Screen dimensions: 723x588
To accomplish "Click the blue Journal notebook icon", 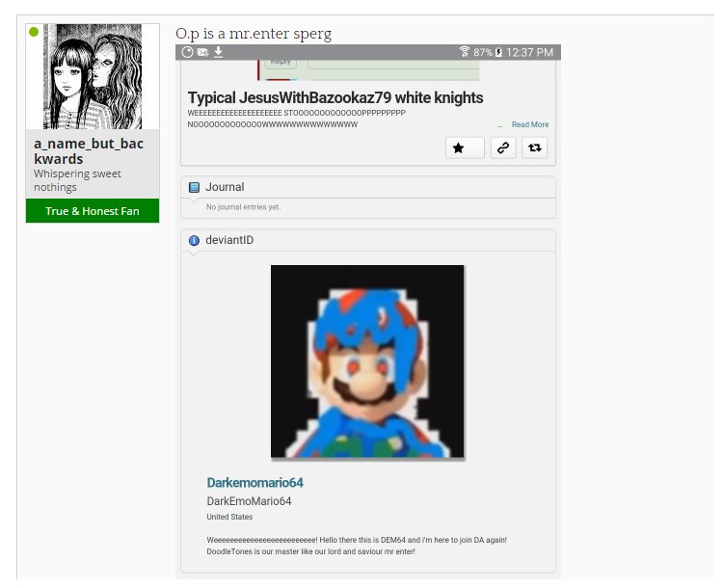I will coord(195,187).
